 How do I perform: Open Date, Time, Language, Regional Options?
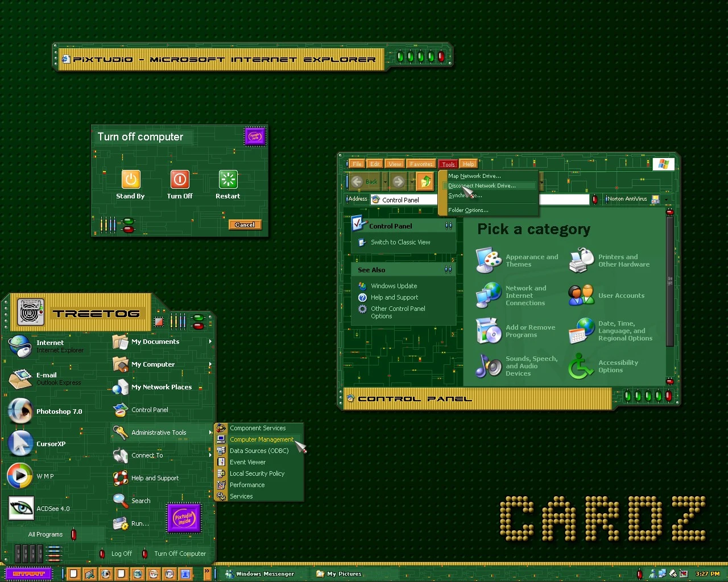pyautogui.click(x=611, y=331)
